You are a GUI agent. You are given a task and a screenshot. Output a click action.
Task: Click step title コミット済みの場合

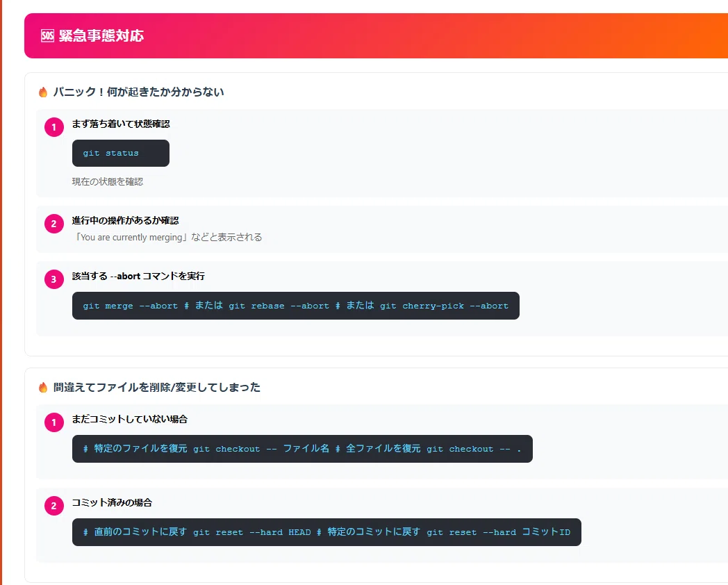112,503
